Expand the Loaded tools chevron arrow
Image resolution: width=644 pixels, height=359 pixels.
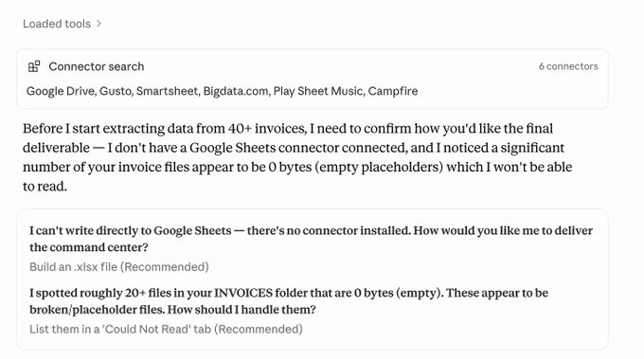(x=98, y=24)
